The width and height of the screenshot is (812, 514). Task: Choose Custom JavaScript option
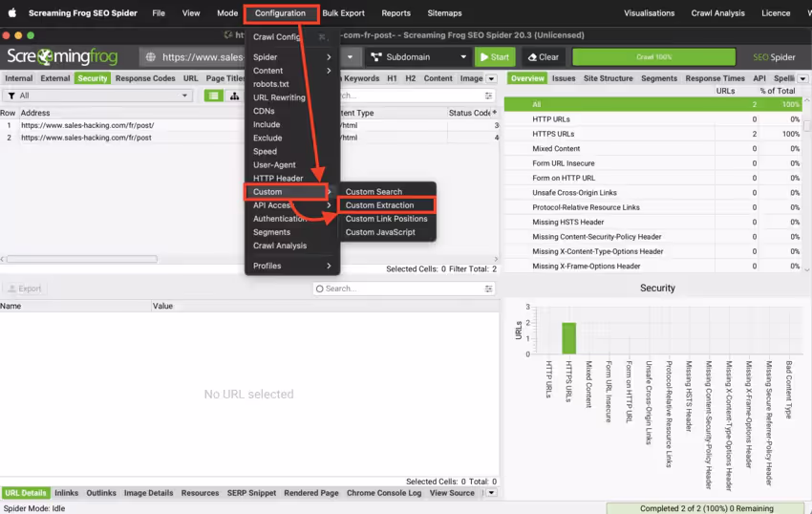coord(386,232)
